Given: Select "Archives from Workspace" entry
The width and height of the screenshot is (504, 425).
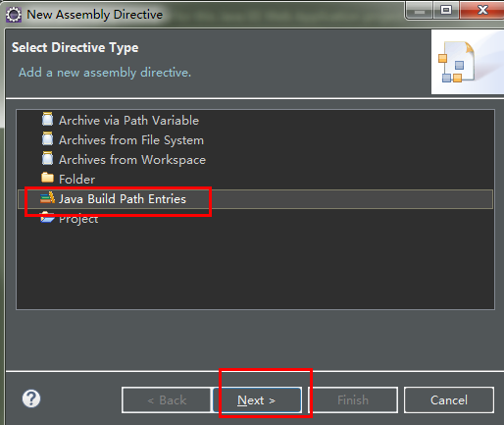Looking at the screenshot, I should 132,160.
